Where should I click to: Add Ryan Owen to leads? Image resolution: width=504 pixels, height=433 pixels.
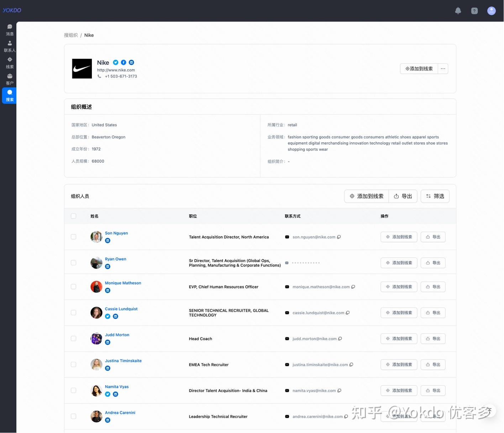tap(399, 263)
